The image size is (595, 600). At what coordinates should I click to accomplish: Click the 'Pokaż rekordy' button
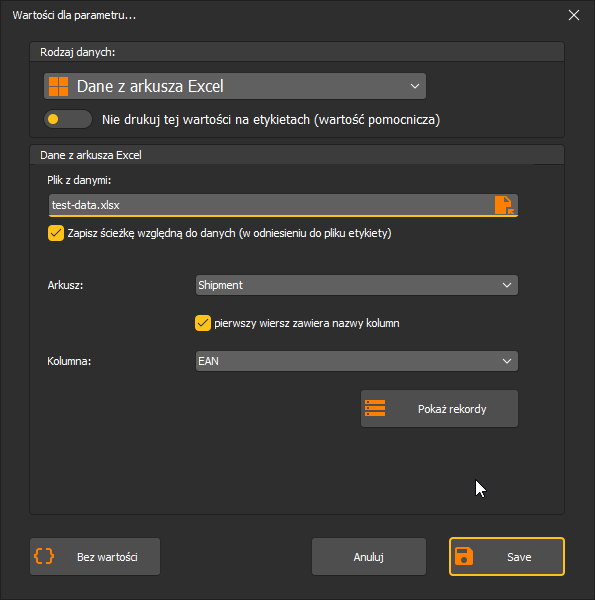(x=439, y=409)
